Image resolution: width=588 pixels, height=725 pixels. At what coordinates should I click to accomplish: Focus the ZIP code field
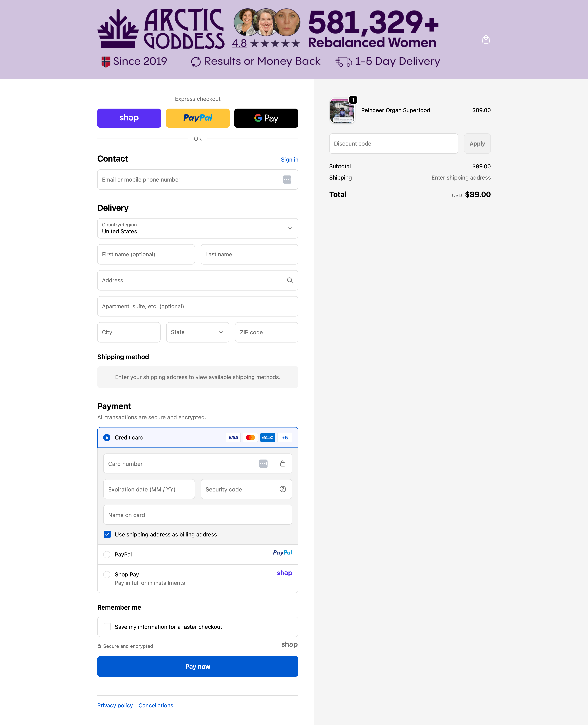[267, 332]
